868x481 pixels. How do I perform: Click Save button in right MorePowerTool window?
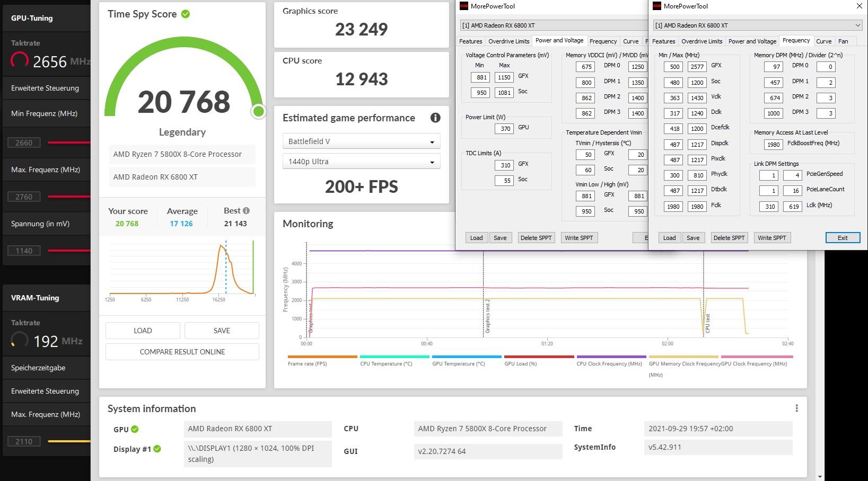click(x=693, y=238)
